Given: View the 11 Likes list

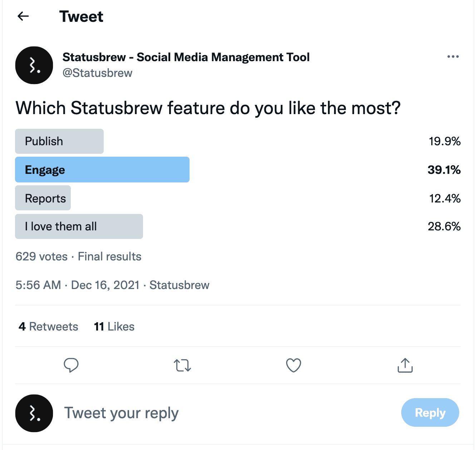Looking at the screenshot, I should 114,327.
